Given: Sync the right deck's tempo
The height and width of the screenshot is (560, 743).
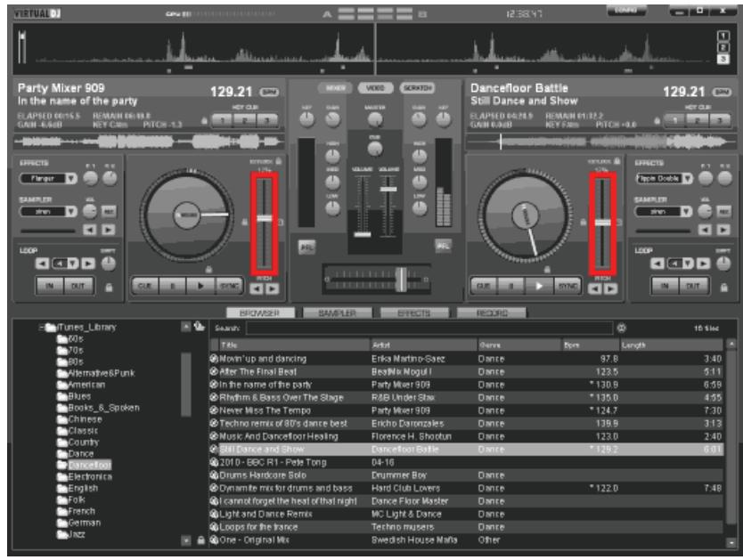Looking at the screenshot, I should 567,286.
